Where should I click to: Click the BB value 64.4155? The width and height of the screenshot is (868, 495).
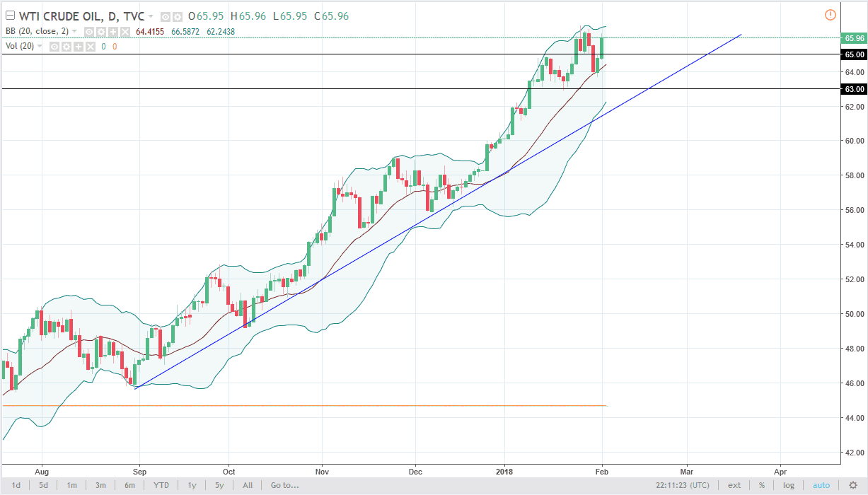150,32
